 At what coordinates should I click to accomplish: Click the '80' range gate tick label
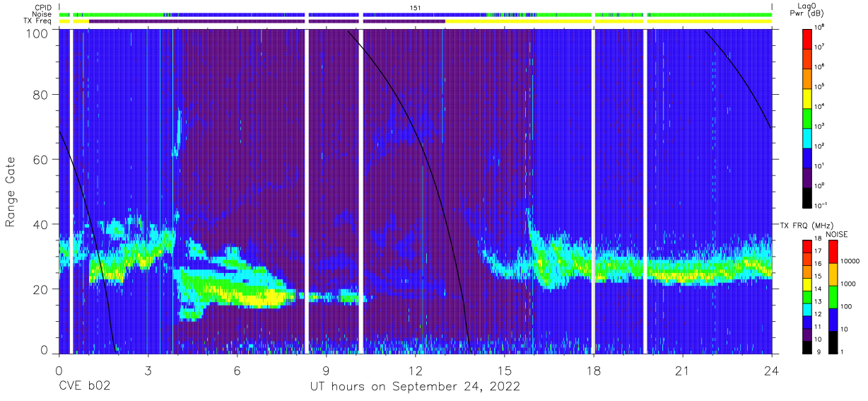pos(41,95)
